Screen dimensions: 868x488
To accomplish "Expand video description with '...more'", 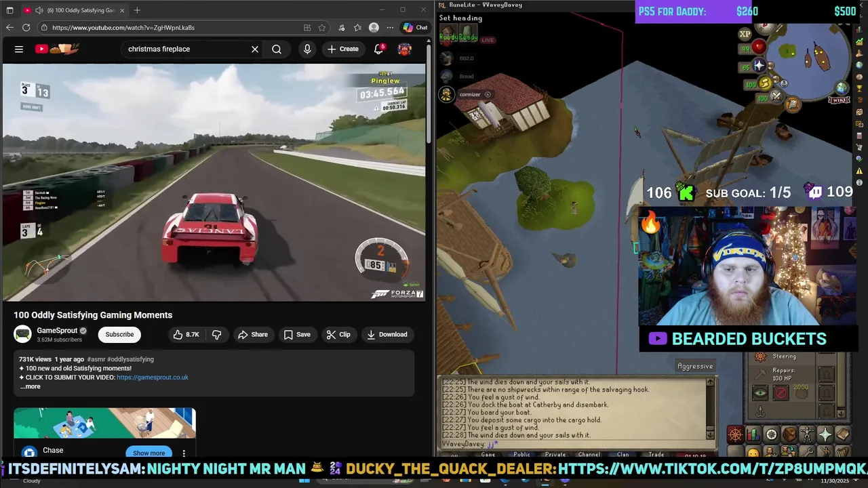I will click(30, 386).
